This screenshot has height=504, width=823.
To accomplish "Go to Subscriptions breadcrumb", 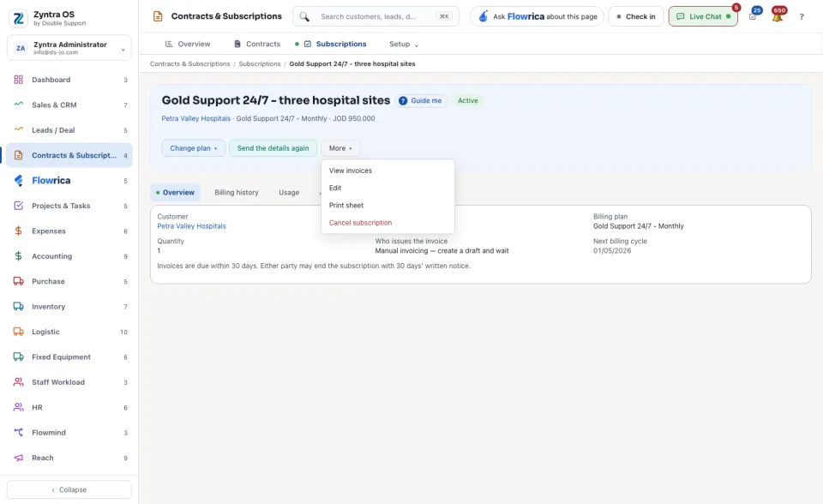I will coord(259,64).
